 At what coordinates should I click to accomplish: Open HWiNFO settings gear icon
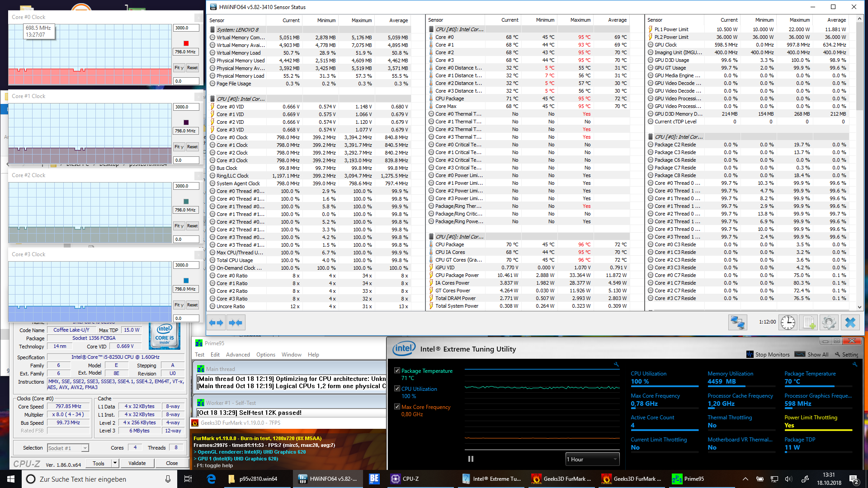click(829, 323)
